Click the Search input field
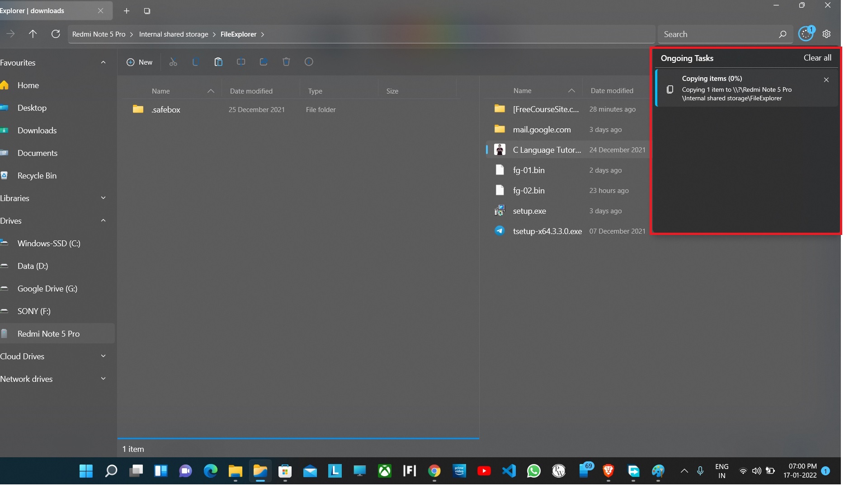The width and height of the screenshot is (868, 488). (719, 34)
